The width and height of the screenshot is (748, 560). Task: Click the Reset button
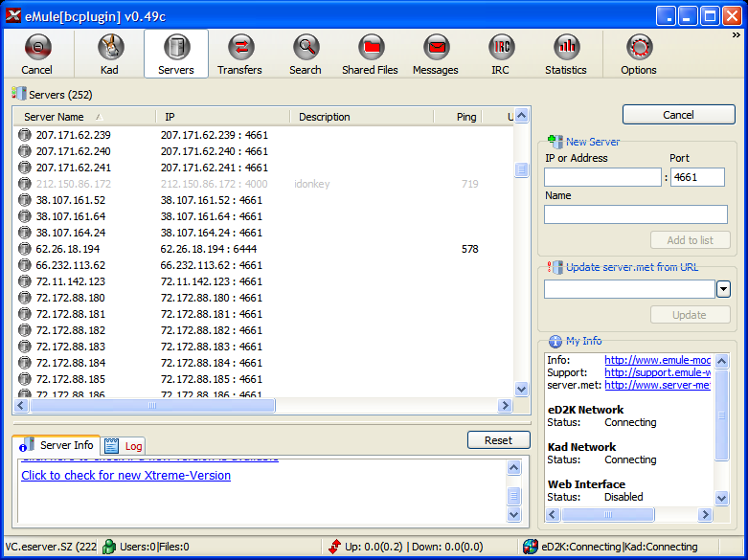coord(499,440)
